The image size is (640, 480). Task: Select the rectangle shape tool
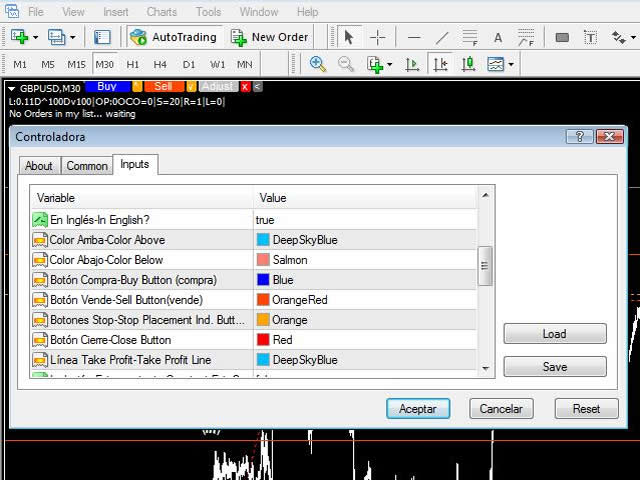(x=562, y=38)
